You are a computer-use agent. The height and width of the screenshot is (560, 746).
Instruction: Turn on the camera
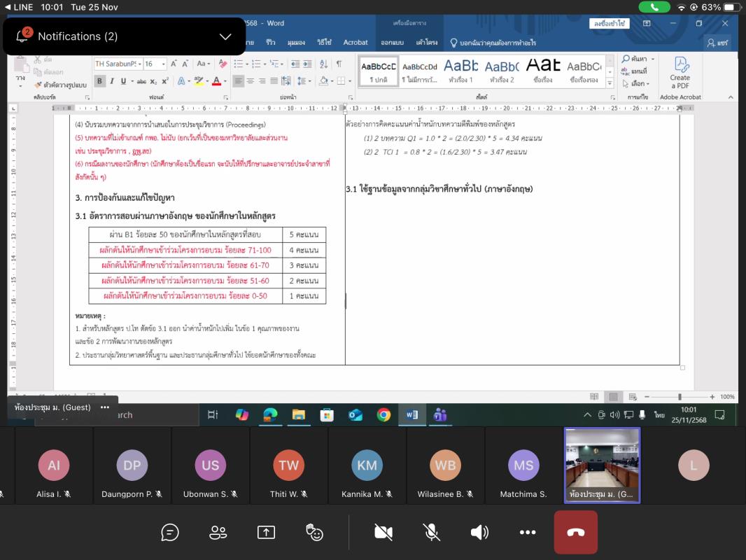tap(383, 533)
